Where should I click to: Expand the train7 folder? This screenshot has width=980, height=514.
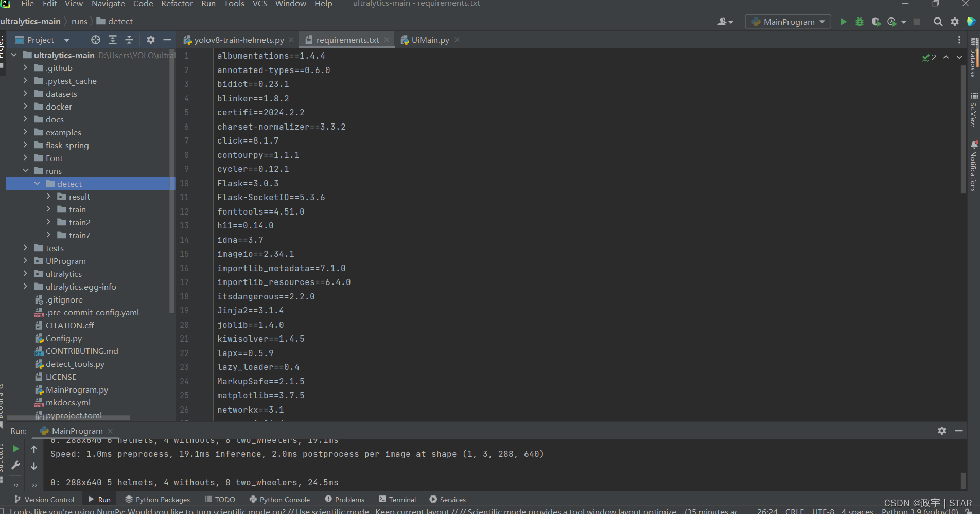pos(48,235)
